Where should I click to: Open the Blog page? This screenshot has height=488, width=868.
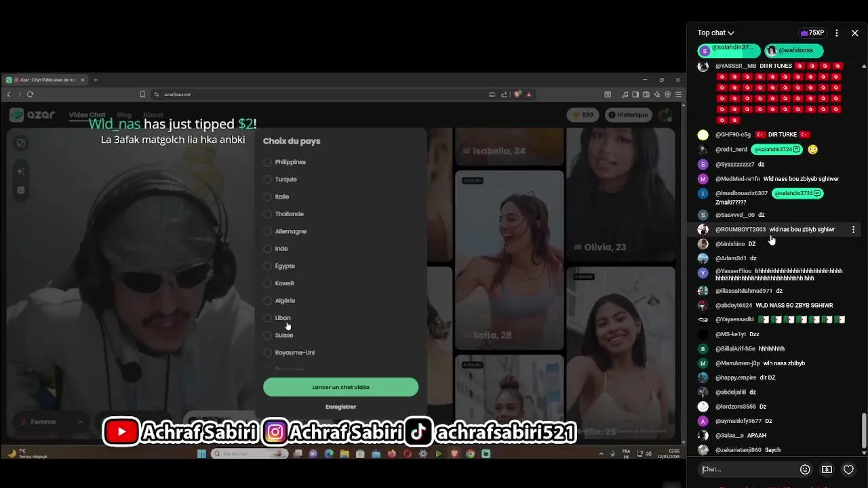click(124, 115)
